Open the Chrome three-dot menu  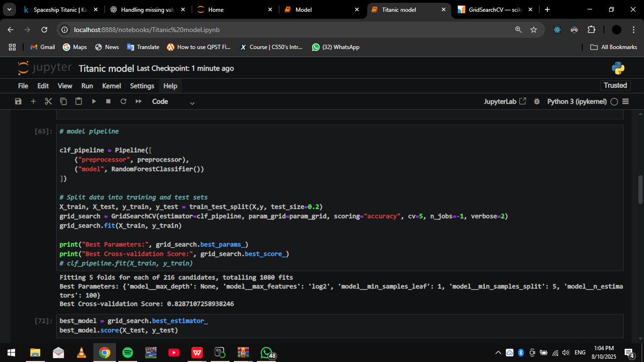click(x=633, y=30)
